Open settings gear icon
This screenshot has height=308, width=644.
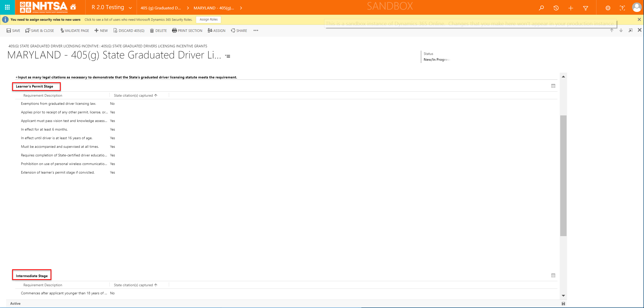608,8
